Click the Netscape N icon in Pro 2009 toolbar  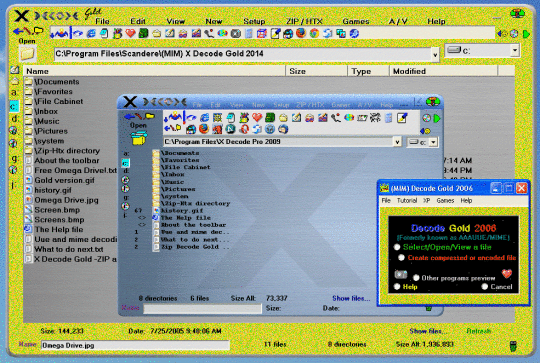pos(230,129)
